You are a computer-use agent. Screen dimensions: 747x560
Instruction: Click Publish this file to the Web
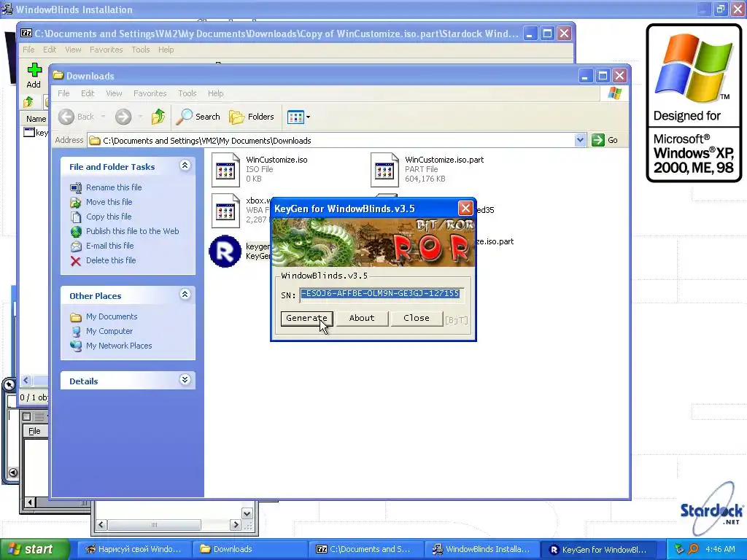133,231
